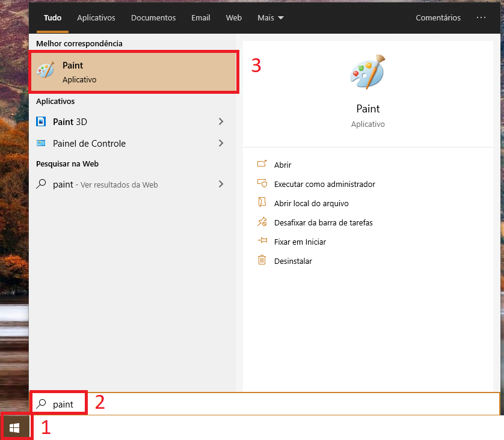Expand the paint web results chevron
Viewport: 504px width, 440px height.
tap(221, 184)
